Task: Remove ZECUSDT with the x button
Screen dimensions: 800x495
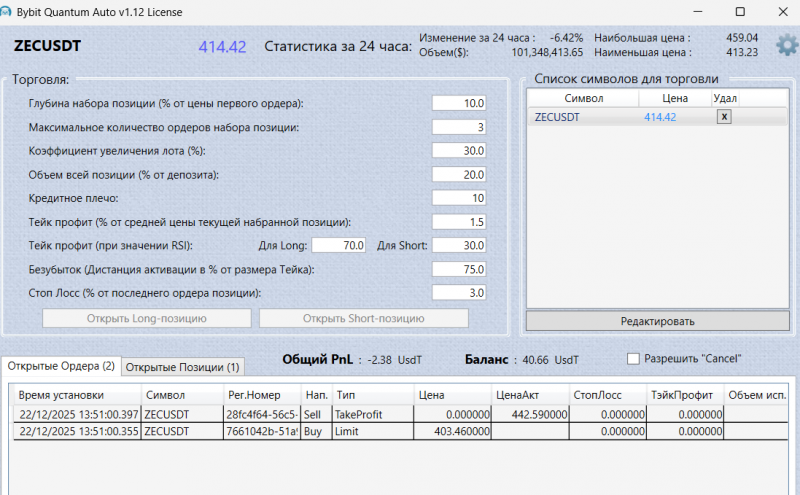Action: [724, 117]
